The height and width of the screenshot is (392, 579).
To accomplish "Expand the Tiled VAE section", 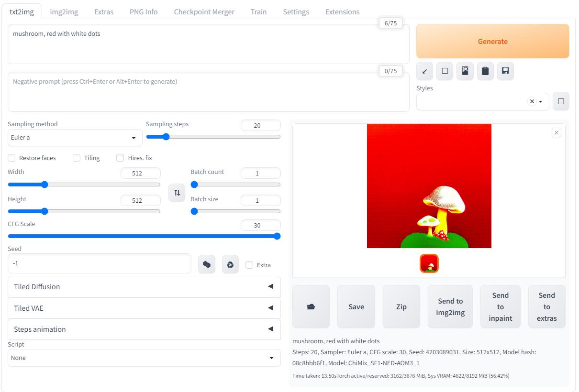I will 144,308.
